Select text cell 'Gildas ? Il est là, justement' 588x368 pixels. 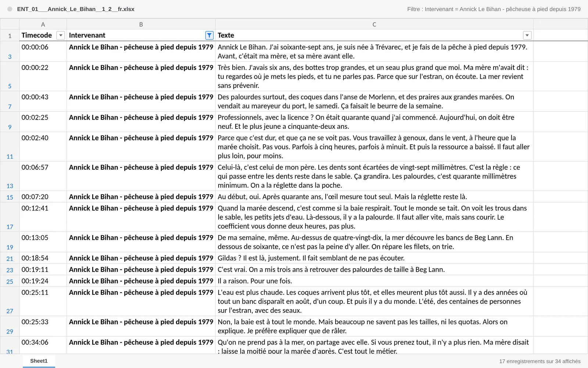(x=374, y=258)
